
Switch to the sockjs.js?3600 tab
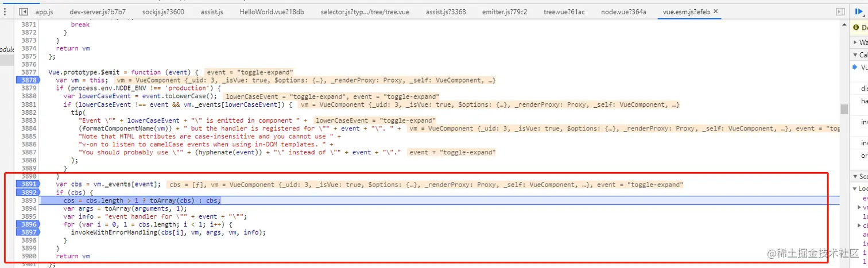[163, 11]
